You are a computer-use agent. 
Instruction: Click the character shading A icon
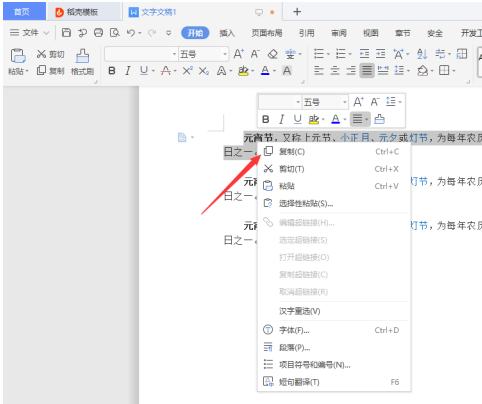287,71
